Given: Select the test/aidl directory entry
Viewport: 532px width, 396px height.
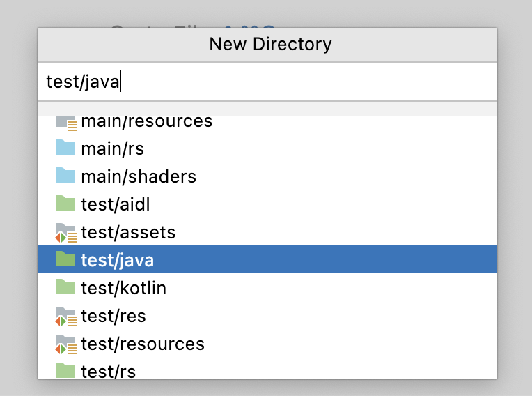Looking at the screenshot, I should coord(115,204).
